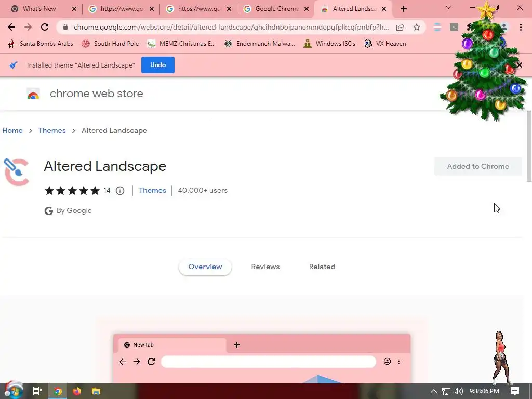
Task: Open Chrome three-dot menu
Action: click(521, 28)
